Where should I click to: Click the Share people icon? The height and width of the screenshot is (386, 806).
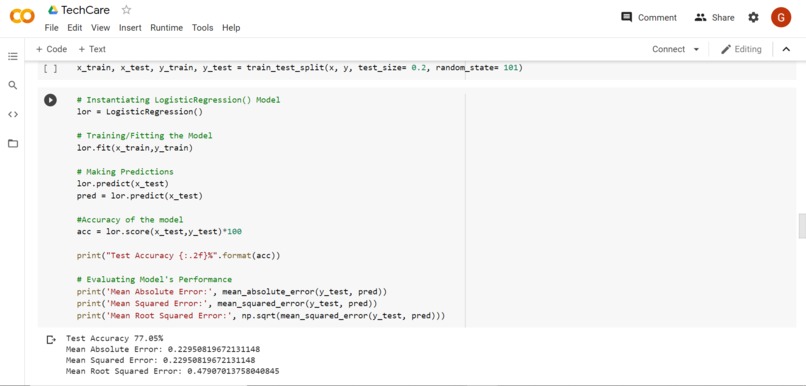pos(700,17)
